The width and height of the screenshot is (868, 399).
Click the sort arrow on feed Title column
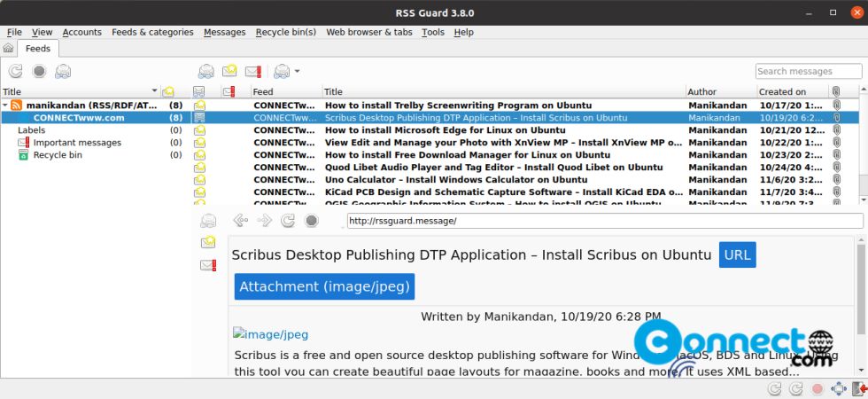pos(154,90)
